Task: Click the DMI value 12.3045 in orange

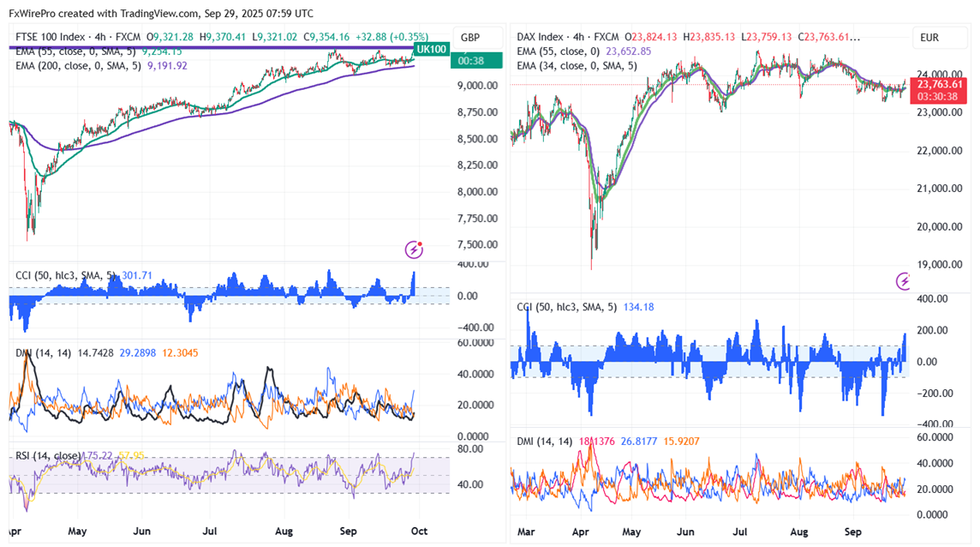Action: 180,353
